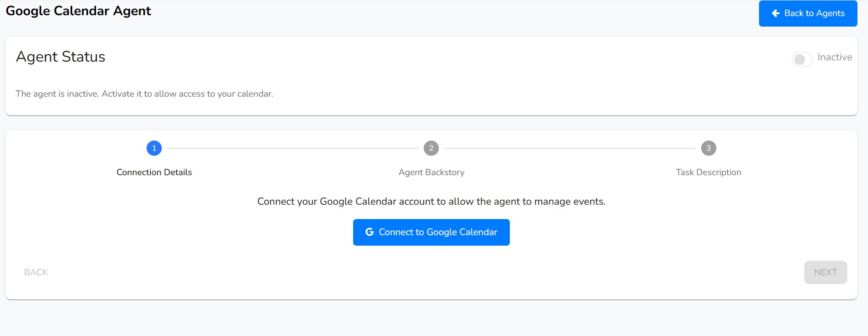
Task: Select the step 3 circle in the stepper
Action: [x=708, y=148]
